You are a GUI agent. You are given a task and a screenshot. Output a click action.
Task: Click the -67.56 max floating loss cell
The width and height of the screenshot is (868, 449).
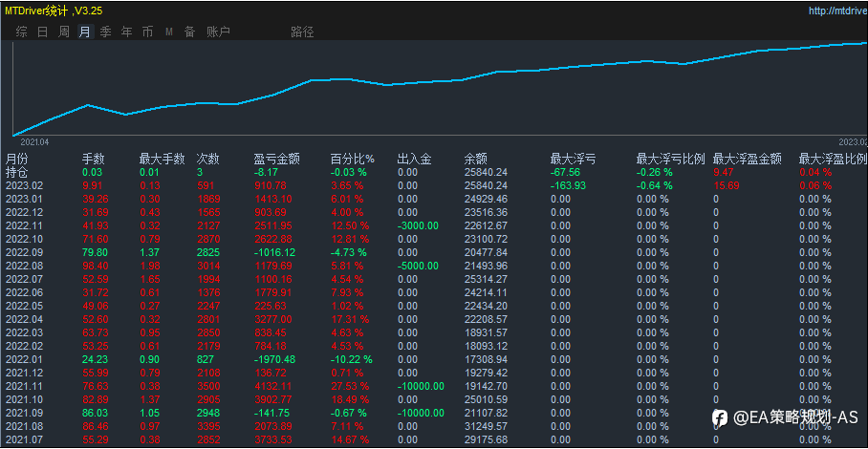(566, 172)
